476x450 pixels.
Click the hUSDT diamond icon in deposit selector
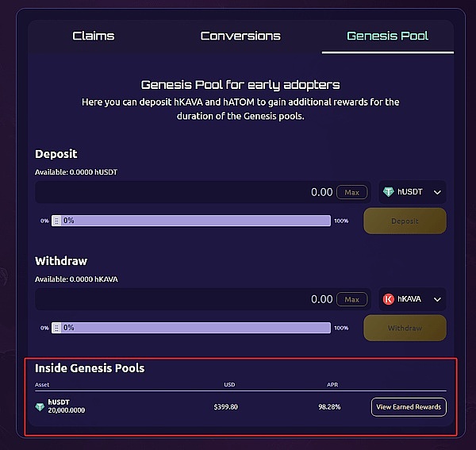click(389, 192)
